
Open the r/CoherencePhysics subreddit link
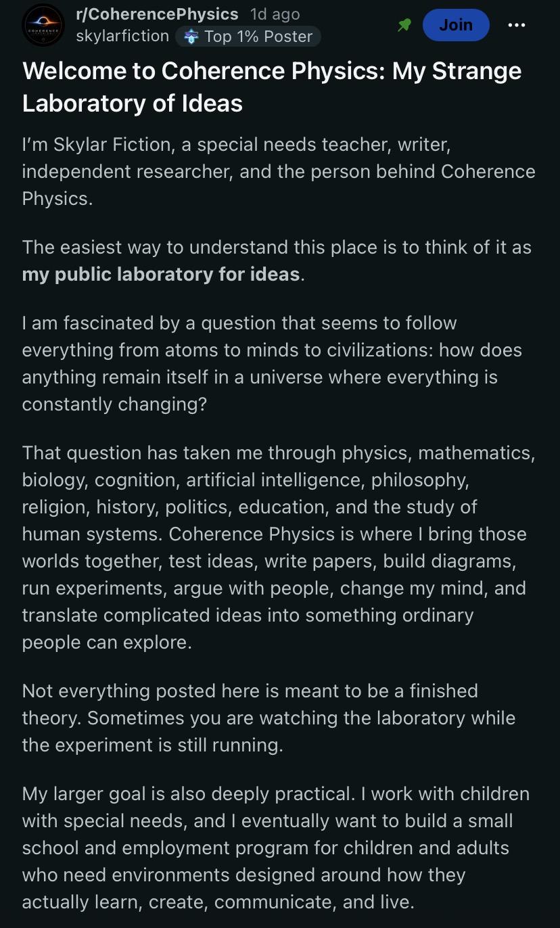click(x=157, y=14)
